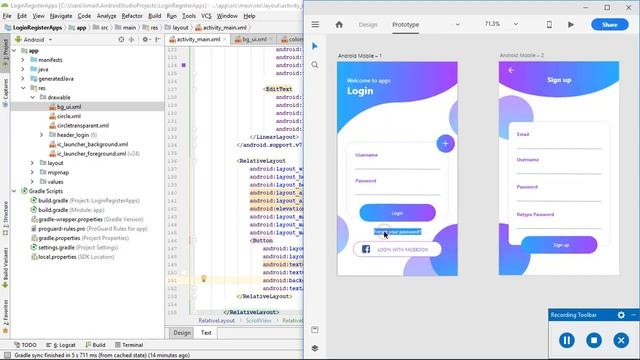Click the app breadcrumb in navigation bar
Viewport: 640px width, 360px height.
[78, 28]
